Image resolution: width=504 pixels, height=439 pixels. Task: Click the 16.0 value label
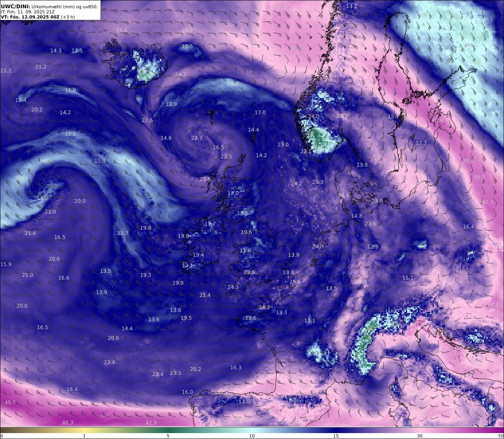[x=187, y=392]
